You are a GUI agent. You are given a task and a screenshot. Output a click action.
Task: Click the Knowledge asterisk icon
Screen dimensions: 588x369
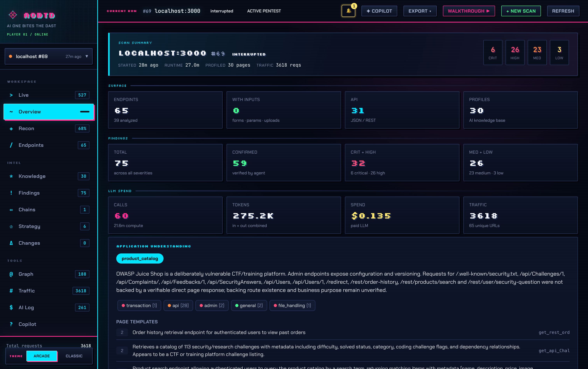pos(11,176)
